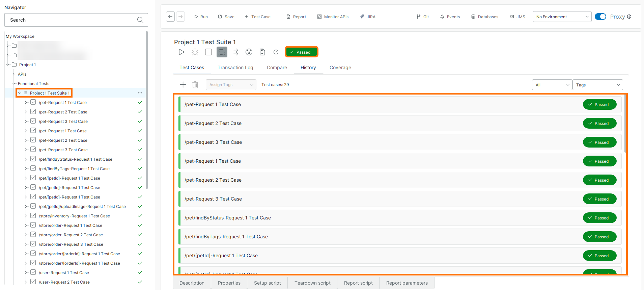This screenshot has height=290, width=644.
Task: Click the add test case plus icon
Action: (183, 85)
